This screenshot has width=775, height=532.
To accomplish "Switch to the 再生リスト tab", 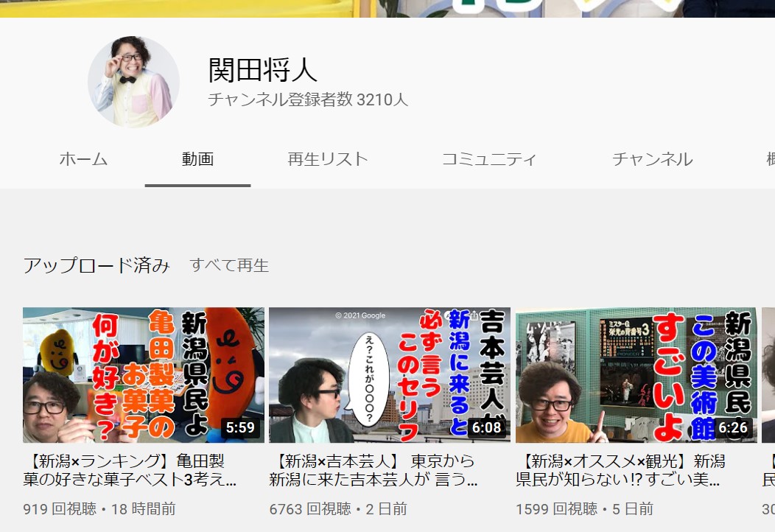I will coord(328,159).
